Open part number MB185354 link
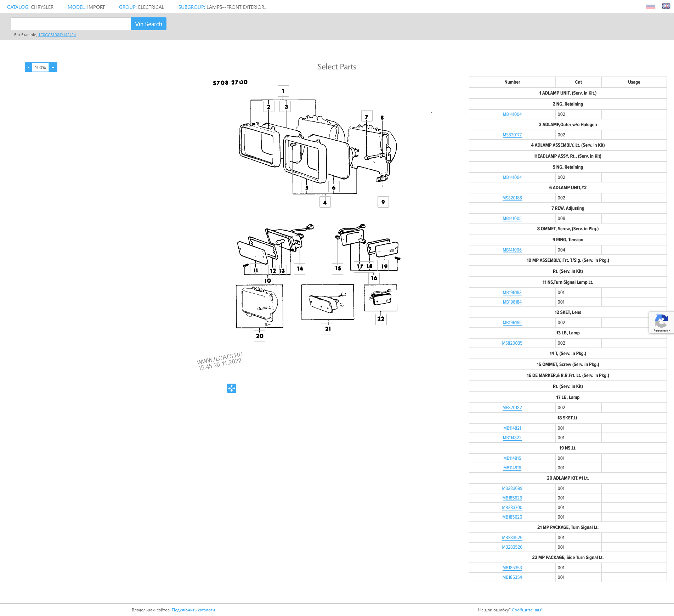 click(512, 577)
